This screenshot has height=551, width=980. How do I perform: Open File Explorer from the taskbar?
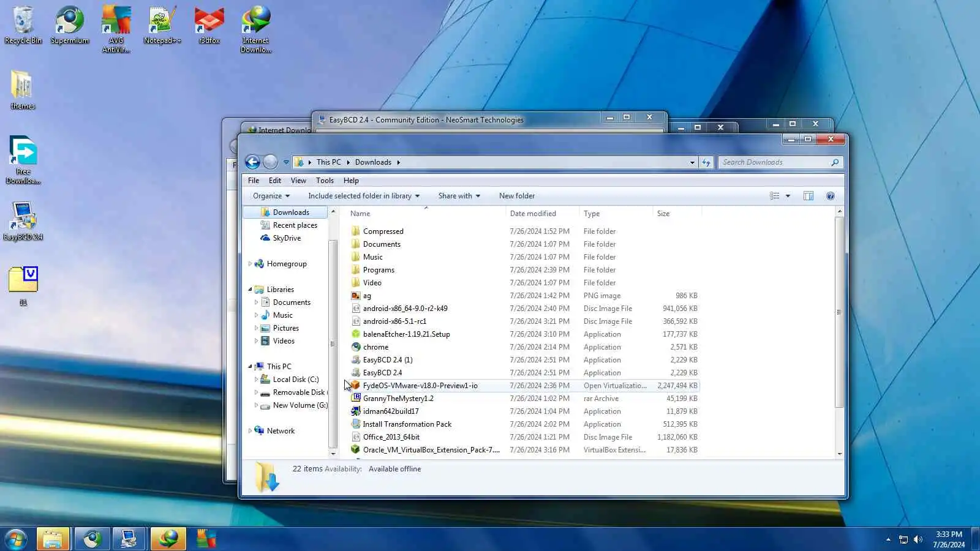tap(53, 539)
